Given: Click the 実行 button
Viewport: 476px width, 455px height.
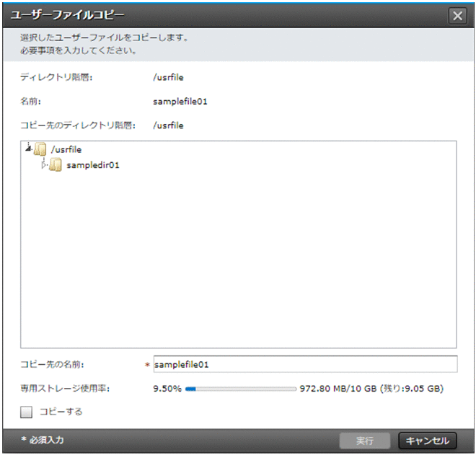Looking at the screenshot, I should point(365,441).
